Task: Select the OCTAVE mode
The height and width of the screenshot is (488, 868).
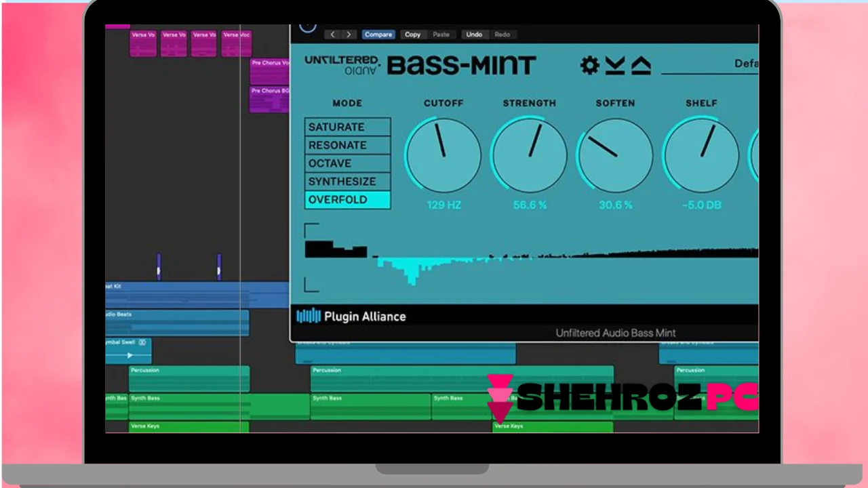Action: click(347, 163)
